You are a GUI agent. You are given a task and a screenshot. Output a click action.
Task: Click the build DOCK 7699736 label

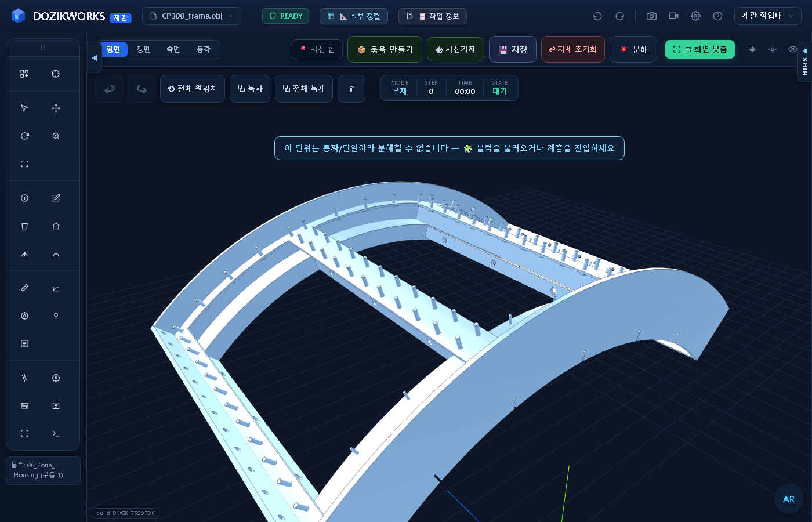(125, 513)
